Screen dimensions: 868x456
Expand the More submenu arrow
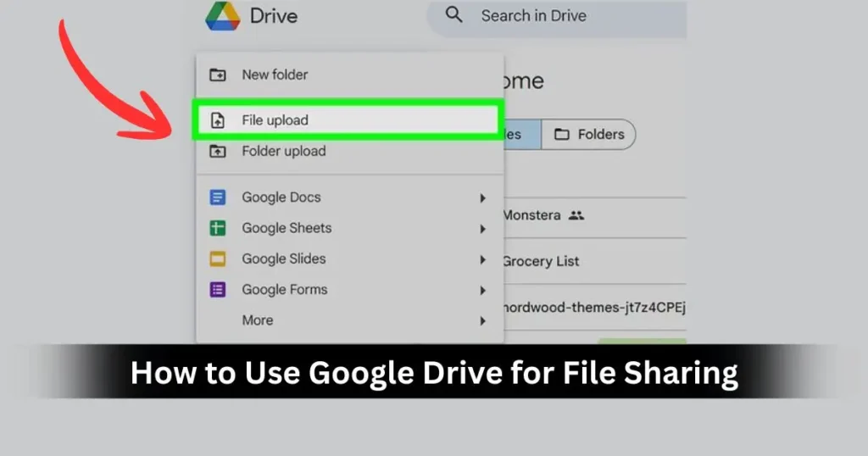click(482, 321)
